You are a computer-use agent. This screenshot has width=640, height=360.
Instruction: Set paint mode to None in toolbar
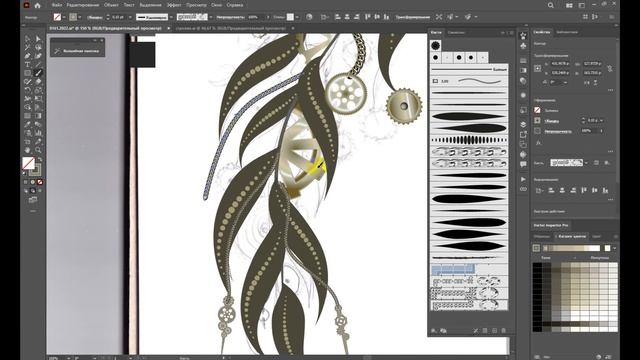pyautogui.click(x=40, y=182)
